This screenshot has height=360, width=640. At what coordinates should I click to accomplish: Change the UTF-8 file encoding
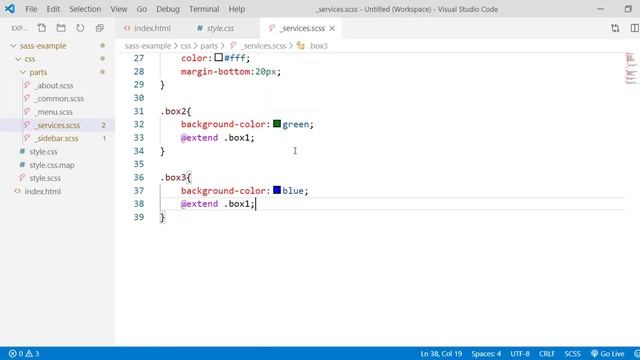click(x=520, y=353)
